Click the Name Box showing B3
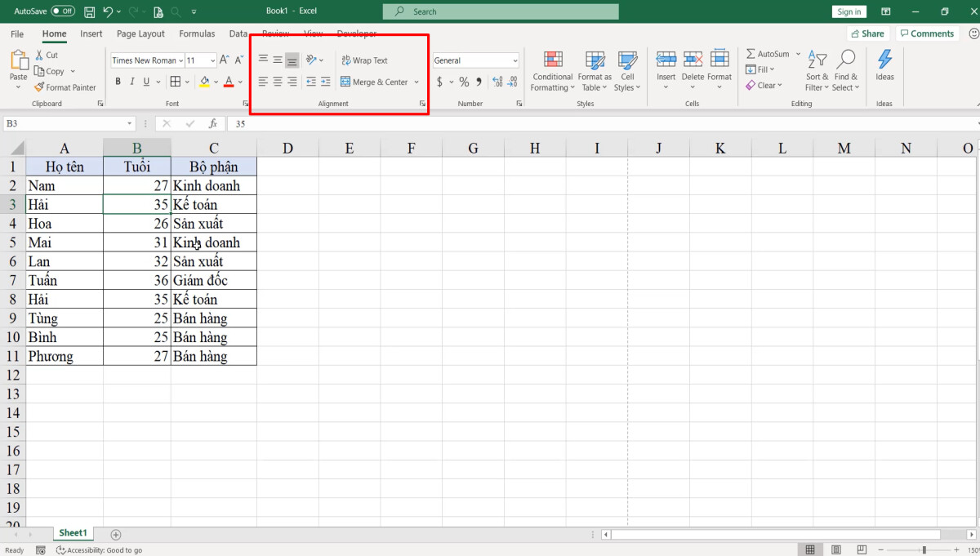 point(69,123)
